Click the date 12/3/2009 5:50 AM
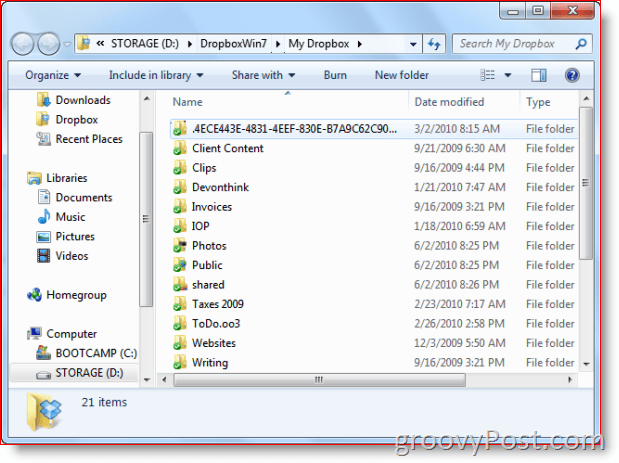The image size is (619, 463). pyautogui.click(x=460, y=343)
